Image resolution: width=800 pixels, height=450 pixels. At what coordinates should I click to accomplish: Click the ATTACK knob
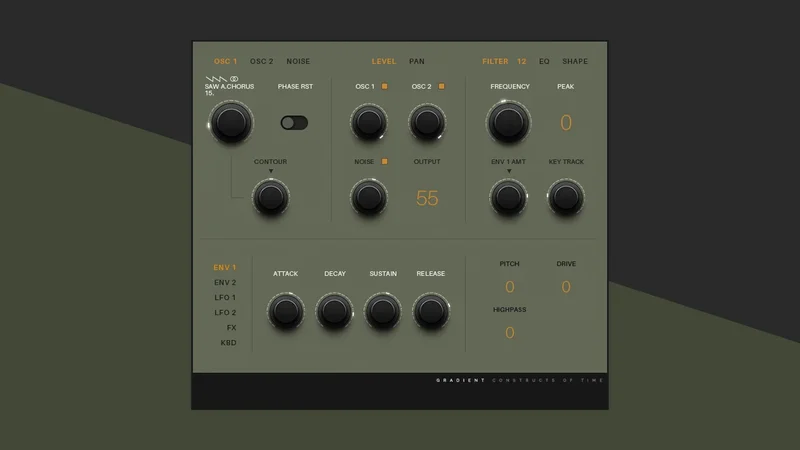(x=286, y=311)
